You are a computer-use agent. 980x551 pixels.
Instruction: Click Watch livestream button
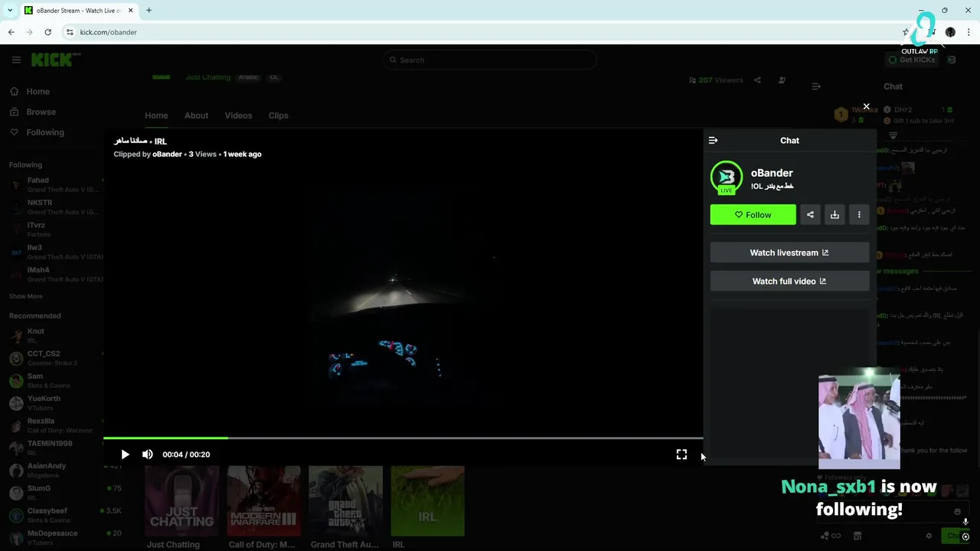(789, 253)
